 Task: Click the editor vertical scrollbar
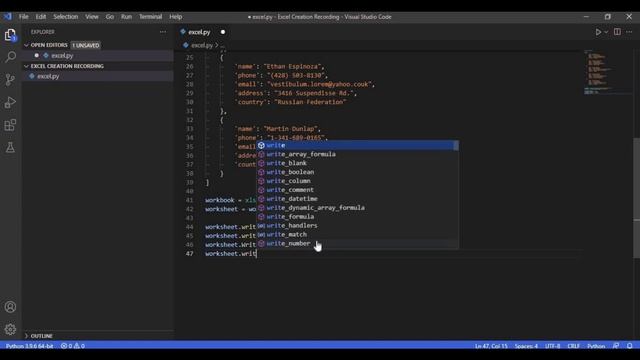[x=636, y=198]
